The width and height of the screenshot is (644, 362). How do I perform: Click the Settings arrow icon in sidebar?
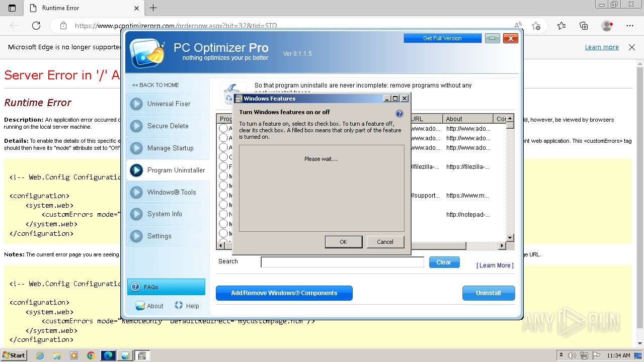(136, 236)
